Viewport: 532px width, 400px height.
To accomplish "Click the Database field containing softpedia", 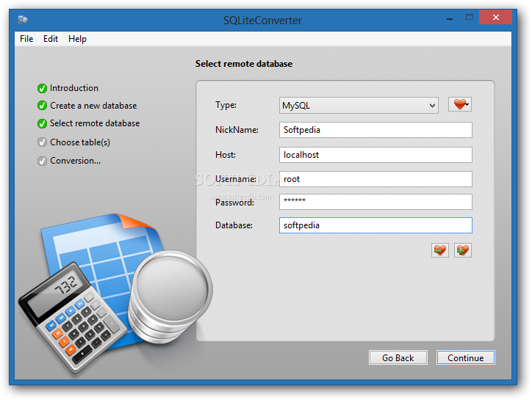I will pyautogui.click(x=375, y=225).
